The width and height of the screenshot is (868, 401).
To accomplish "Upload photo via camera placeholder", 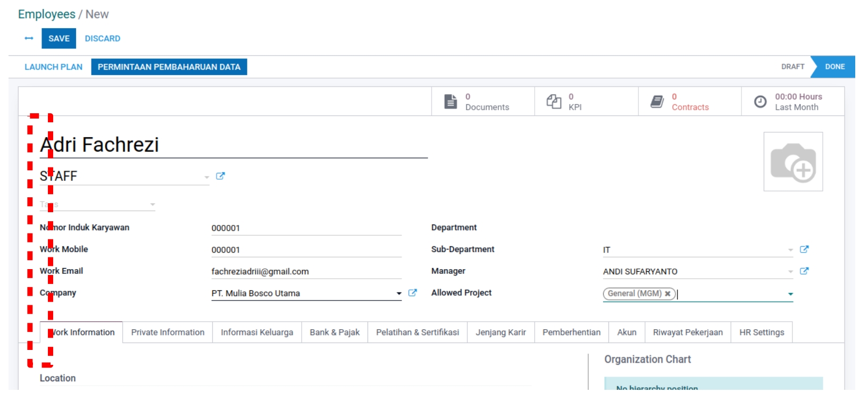I will click(x=793, y=162).
